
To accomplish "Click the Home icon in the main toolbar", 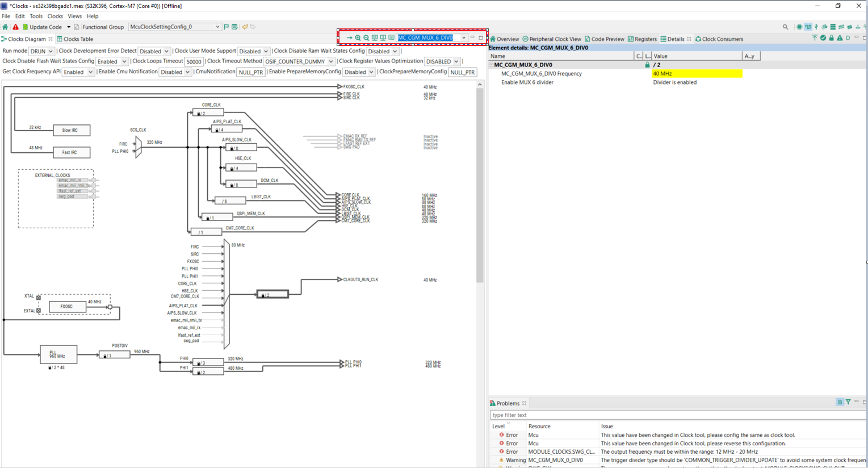I will pos(5,27).
